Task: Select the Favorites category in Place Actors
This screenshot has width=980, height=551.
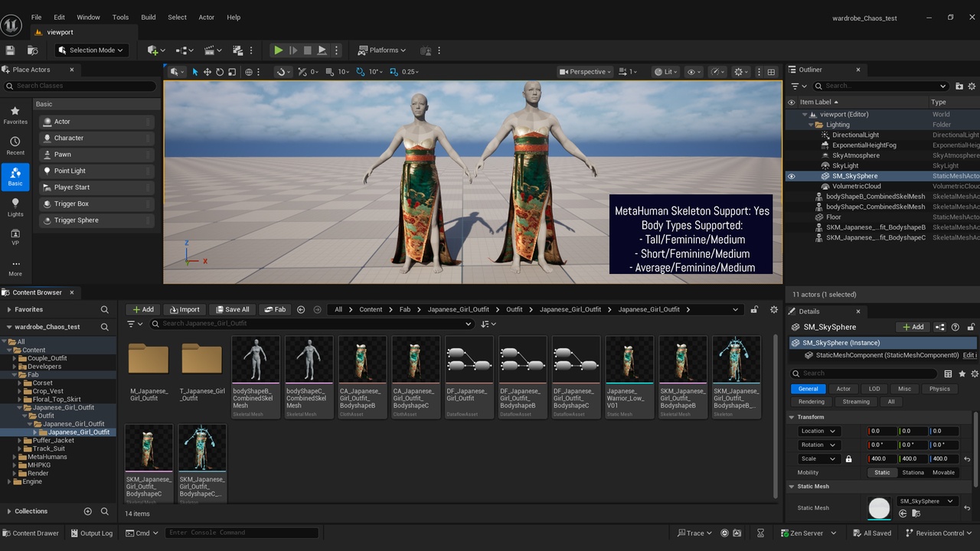Action: (x=15, y=116)
